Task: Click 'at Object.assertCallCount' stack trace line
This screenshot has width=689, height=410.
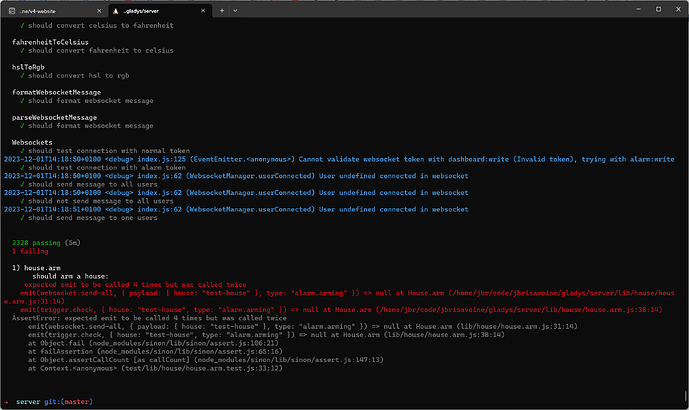Action: (x=206, y=359)
